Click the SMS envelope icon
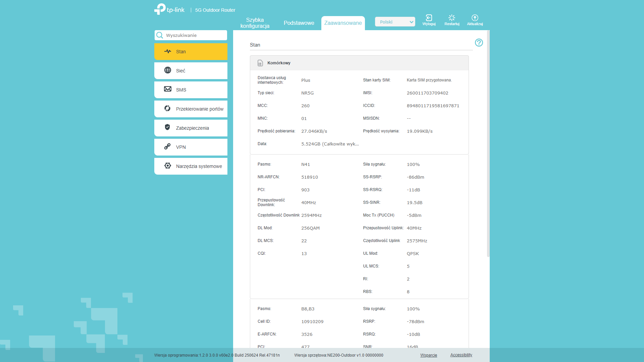This screenshot has width=644, height=362. (x=168, y=89)
